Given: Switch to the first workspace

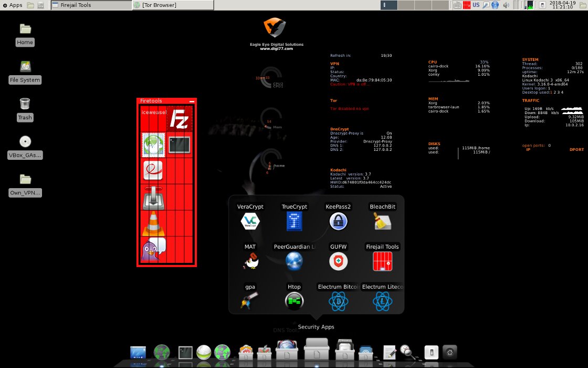Looking at the screenshot, I should coord(389,5).
